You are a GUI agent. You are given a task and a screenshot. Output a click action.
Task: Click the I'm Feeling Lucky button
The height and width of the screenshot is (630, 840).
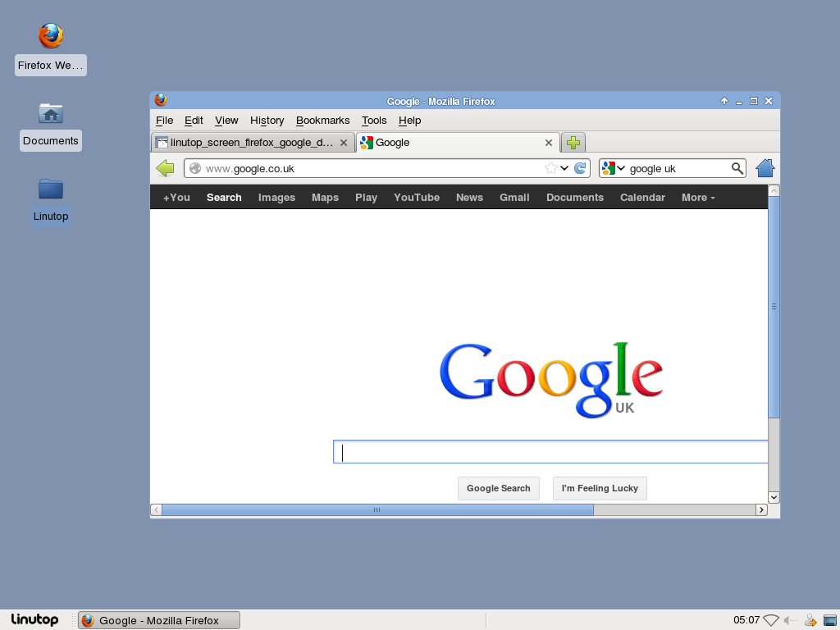pyautogui.click(x=600, y=489)
